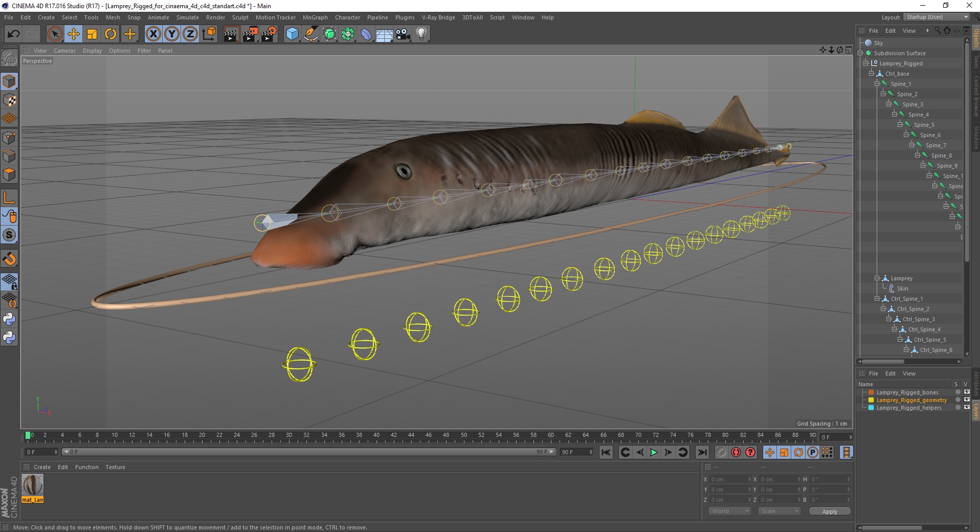This screenshot has height=532, width=980.
Task: Switch to Polygons mode
Action: click(9, 174)
